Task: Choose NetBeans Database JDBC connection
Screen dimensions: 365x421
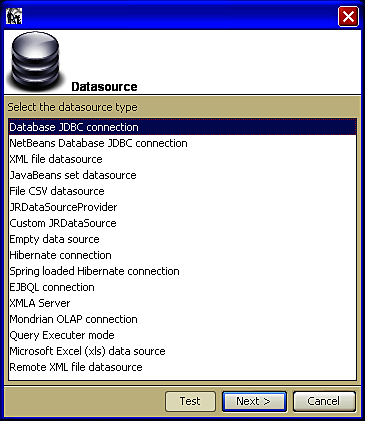Action: 182,143
